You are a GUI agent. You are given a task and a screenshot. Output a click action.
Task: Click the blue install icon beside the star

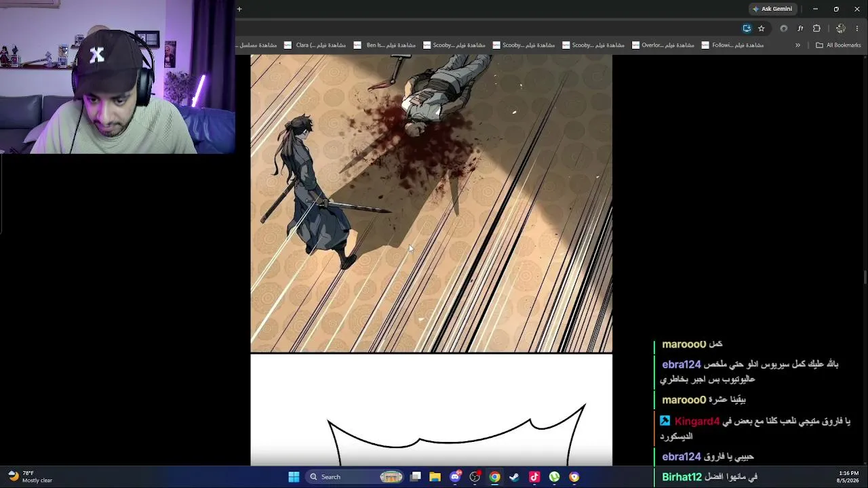[747, 28]
